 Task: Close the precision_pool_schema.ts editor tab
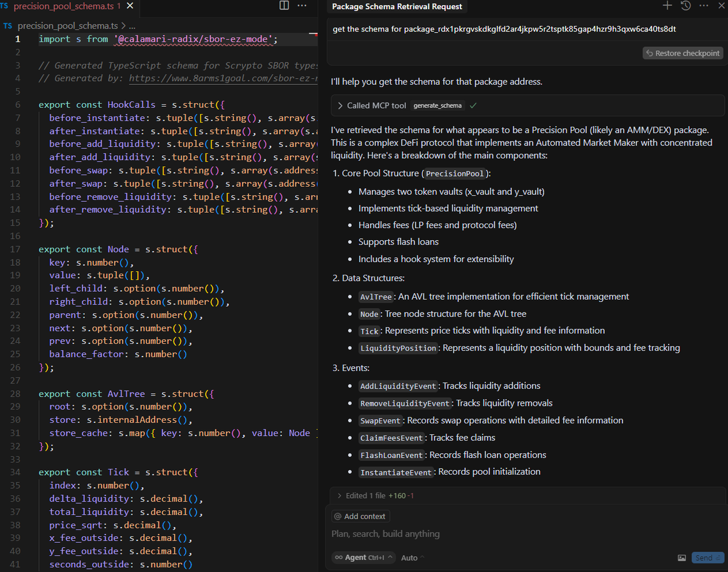pyautogui.click(x=129, y=7)
